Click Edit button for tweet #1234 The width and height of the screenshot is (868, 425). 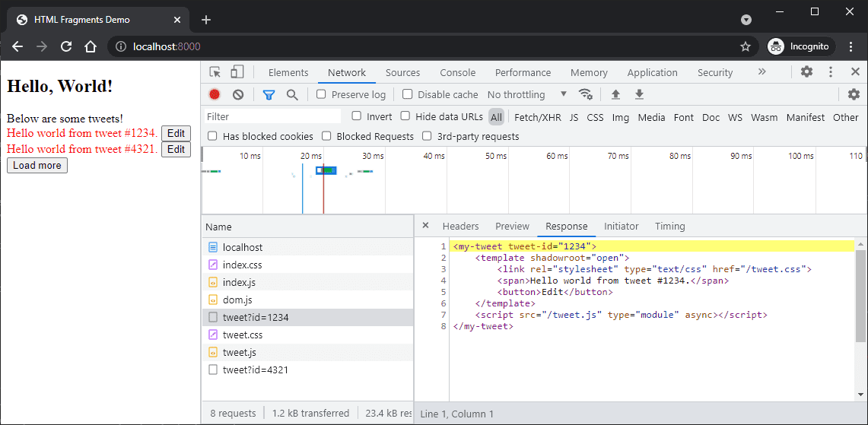coord(176,133)
